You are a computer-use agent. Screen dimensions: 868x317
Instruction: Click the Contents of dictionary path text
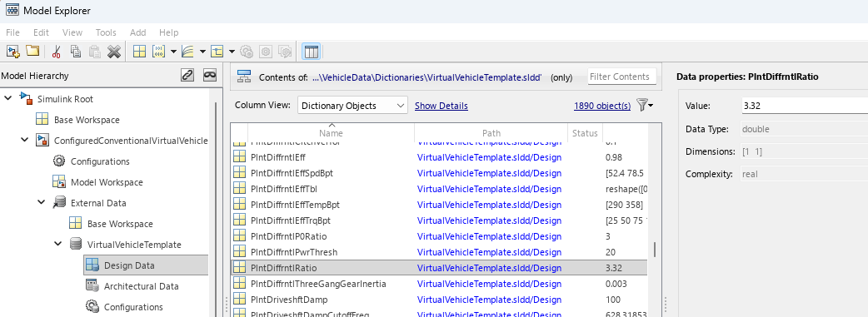(427, 77)
